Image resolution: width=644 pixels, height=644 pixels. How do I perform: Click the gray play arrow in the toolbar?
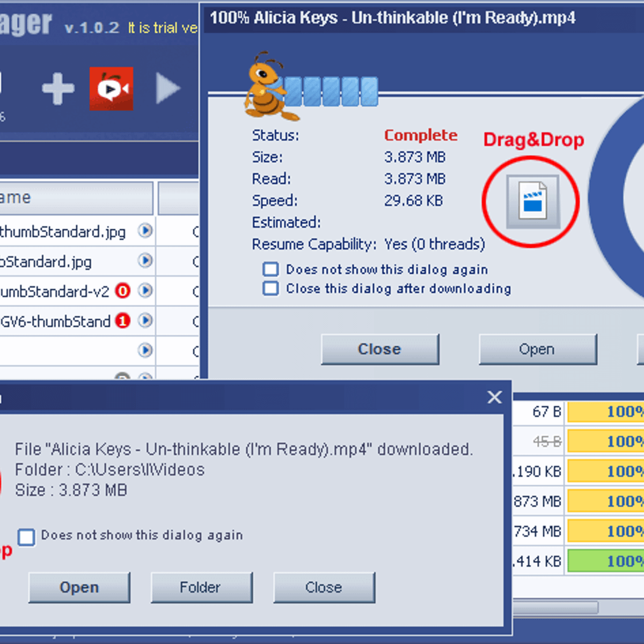pyautogui.click(x=168, y=89)
